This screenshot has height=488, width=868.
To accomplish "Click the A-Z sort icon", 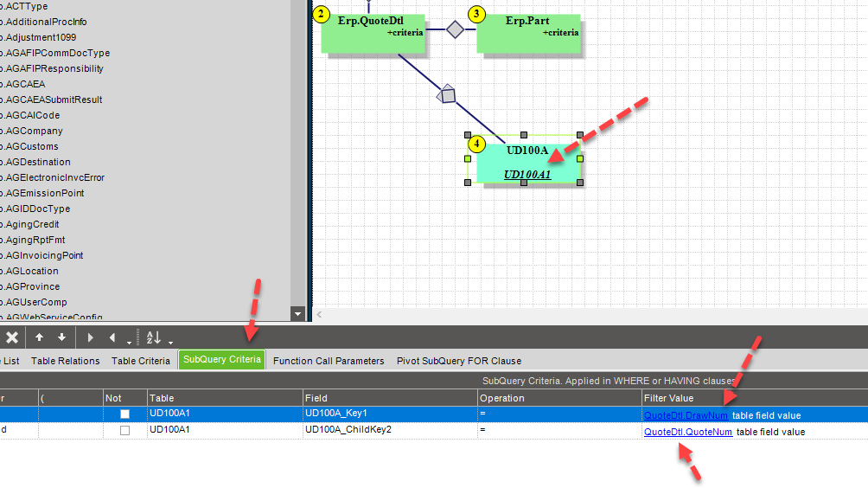I will pyautogui.click(x=153, y=337).
